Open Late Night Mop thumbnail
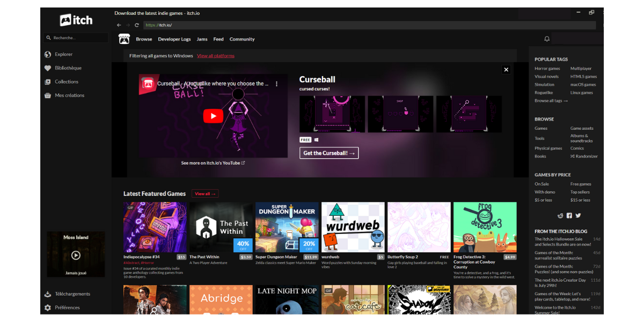 tap(287, 299)
